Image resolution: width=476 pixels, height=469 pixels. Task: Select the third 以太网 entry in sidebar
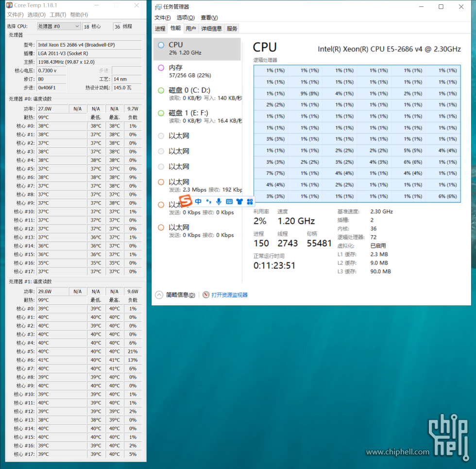(x=197, y=167)
